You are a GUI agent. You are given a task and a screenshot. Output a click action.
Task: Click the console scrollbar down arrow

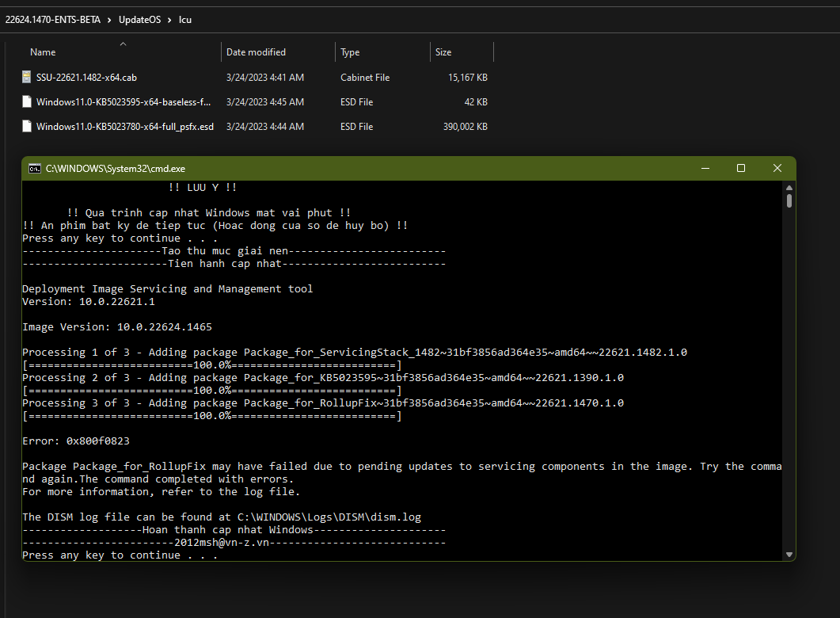[789, 555]
